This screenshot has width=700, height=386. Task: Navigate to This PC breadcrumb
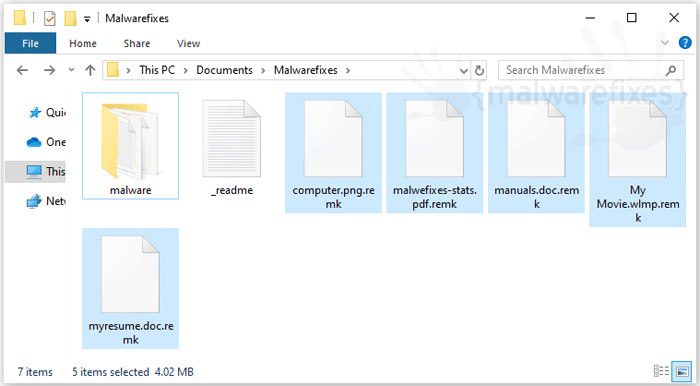pyautogui.click(x=157, y=70)
